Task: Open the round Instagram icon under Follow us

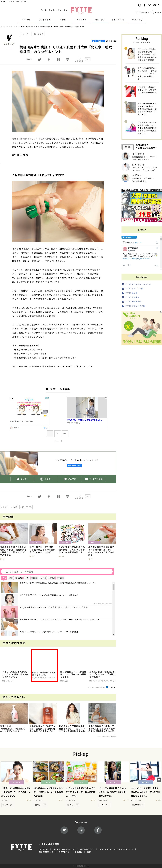Action: click(x=81, y=830)
